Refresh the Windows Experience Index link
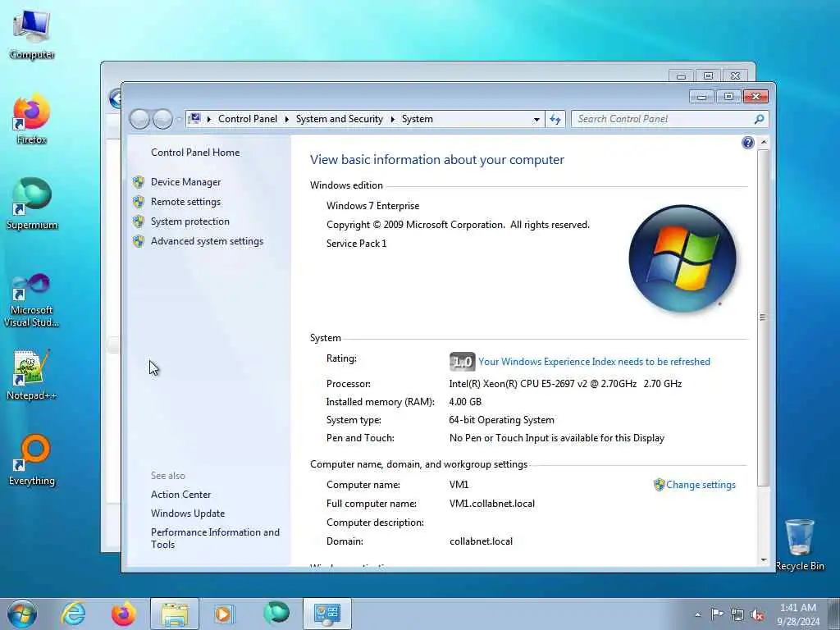This screenshot has height=630, width=840. (594, 362)
